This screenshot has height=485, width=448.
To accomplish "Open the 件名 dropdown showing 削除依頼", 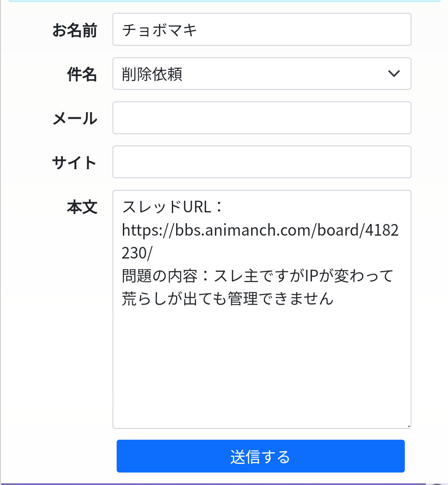I will pyautogui.click(x=253, y=74).
